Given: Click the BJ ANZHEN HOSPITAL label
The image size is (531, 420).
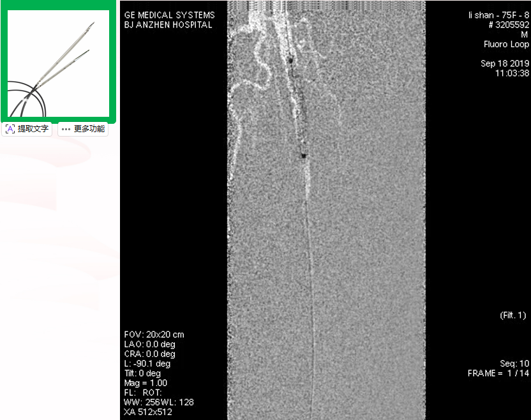Looking at the screenshot, I should click(168, 25).
